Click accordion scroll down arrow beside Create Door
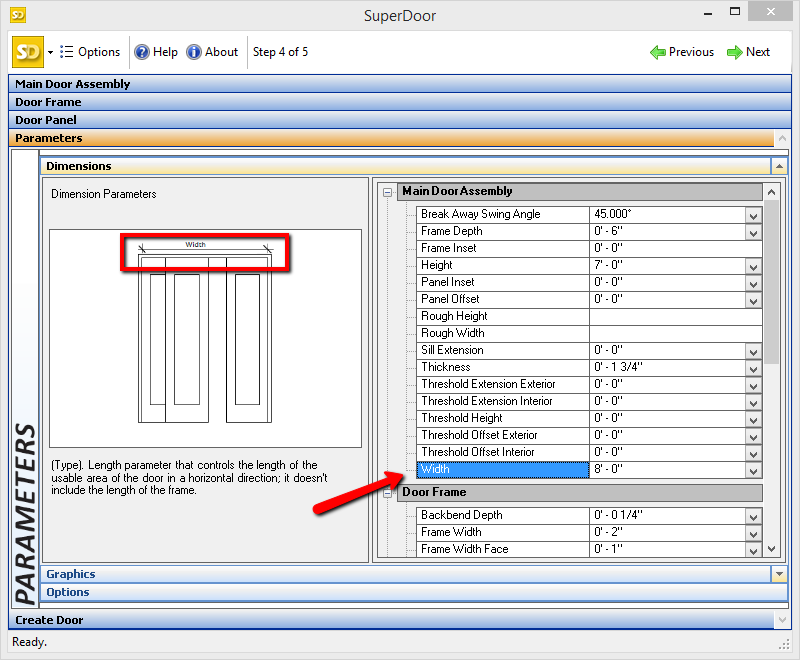Image resolution: width=800 pixels, height=660 pixels. click(x=782, y=620)
